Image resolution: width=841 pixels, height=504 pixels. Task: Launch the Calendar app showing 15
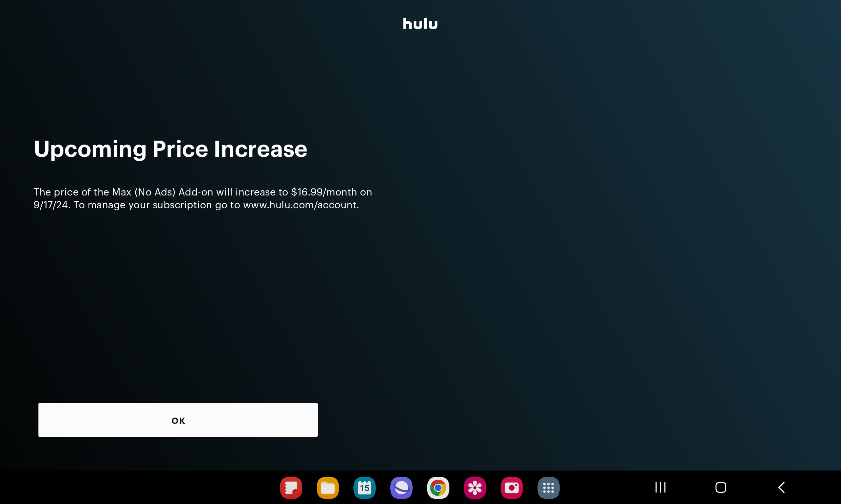pyautogui.click(x=365, y=488)
